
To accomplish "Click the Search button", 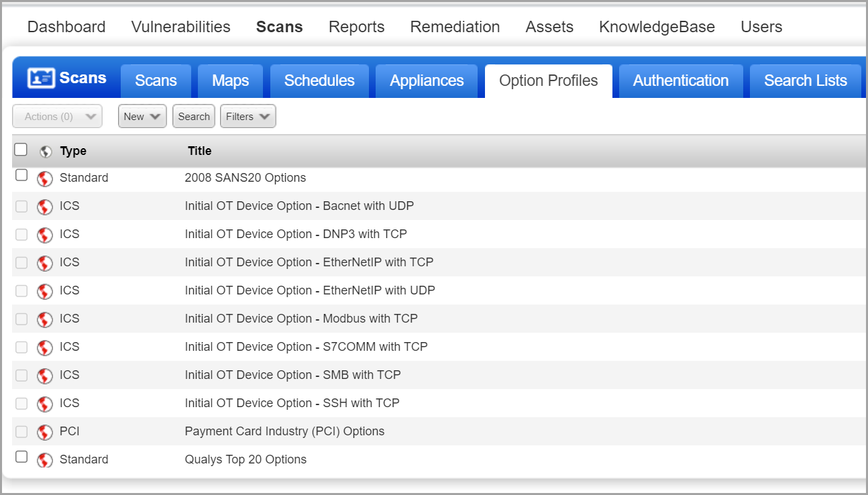I will (x=193, y=116).
